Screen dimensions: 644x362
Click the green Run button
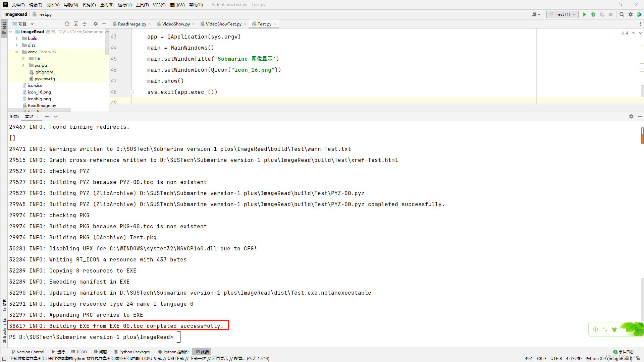(x=585, y=14)
